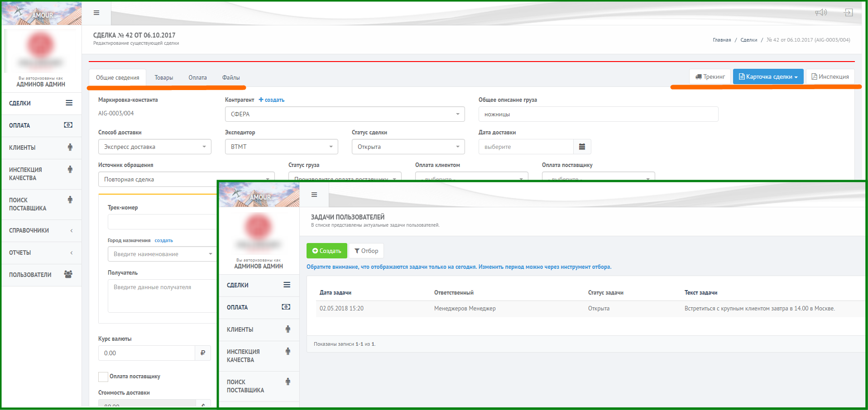868x410 pixels.
Task: Click Дата задачи column header
Action: [336, 292]
